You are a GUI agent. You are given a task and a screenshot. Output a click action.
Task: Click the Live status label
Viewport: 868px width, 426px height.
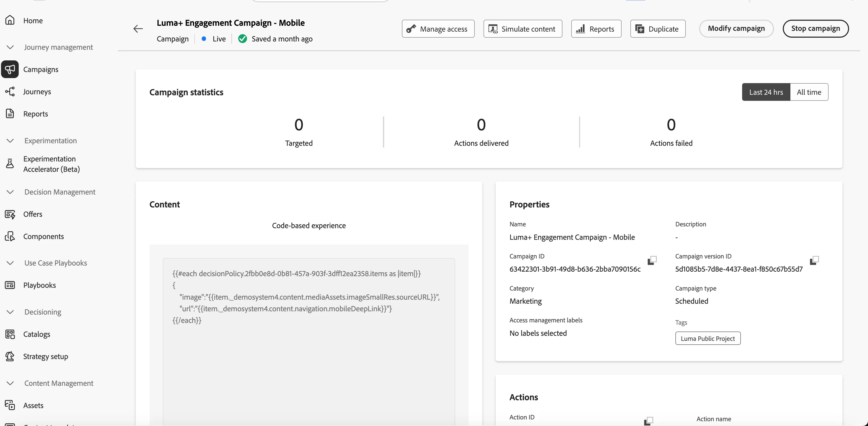[x=219, y=39]
